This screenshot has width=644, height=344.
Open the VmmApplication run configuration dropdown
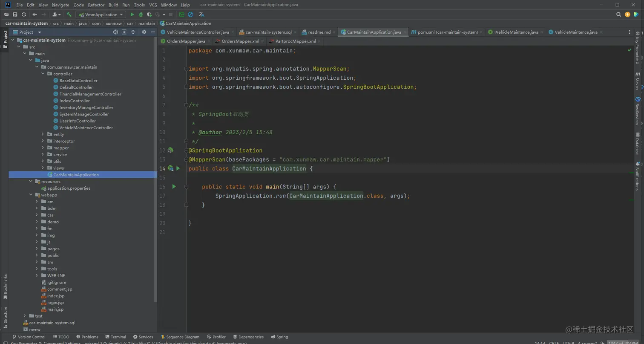(x=101, y=14)
